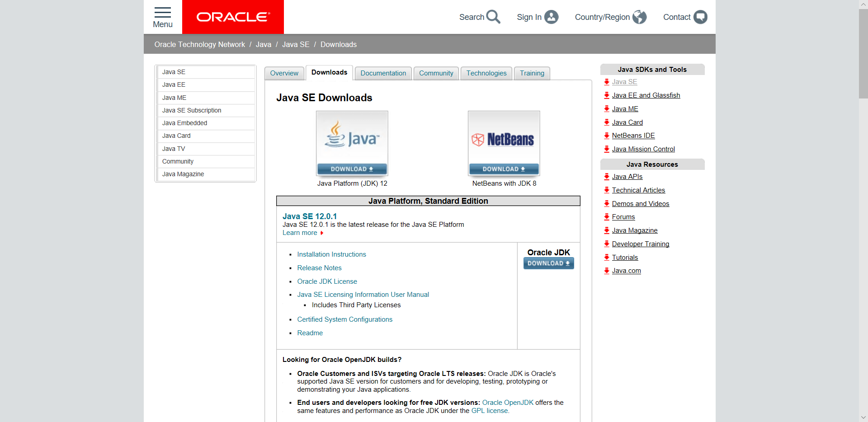Click the Country/Region globe icon
868x422 pixels.
[x=639, y=17]
